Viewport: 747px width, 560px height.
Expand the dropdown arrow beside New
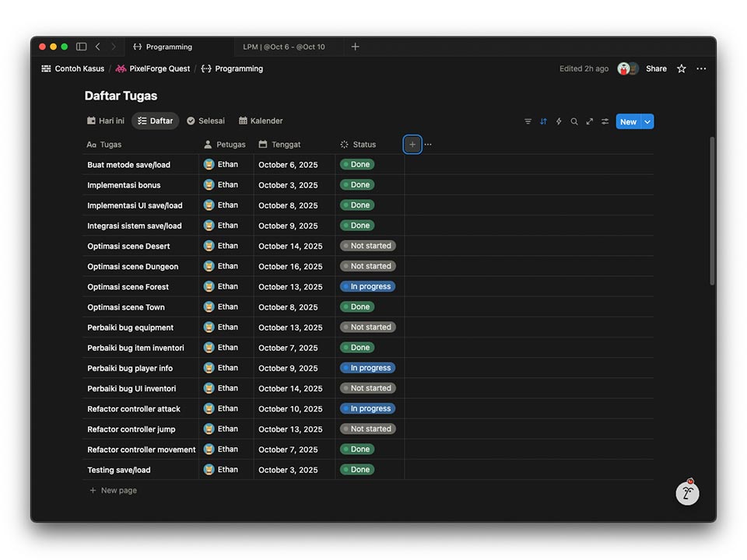647,121
